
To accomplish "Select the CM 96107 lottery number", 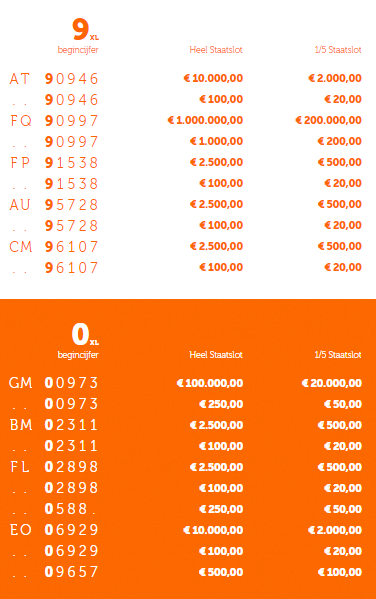I will point(54,246).
